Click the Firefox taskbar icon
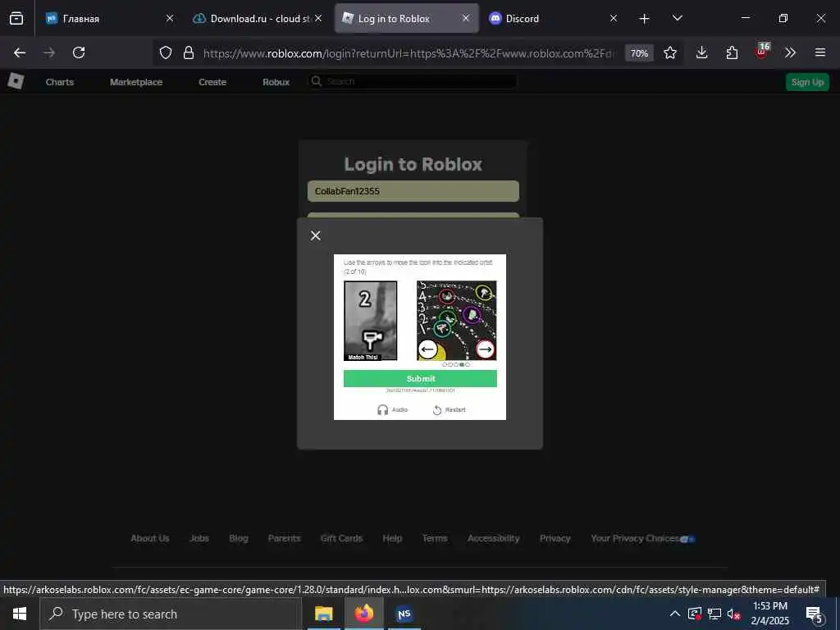 coord(363,614)
